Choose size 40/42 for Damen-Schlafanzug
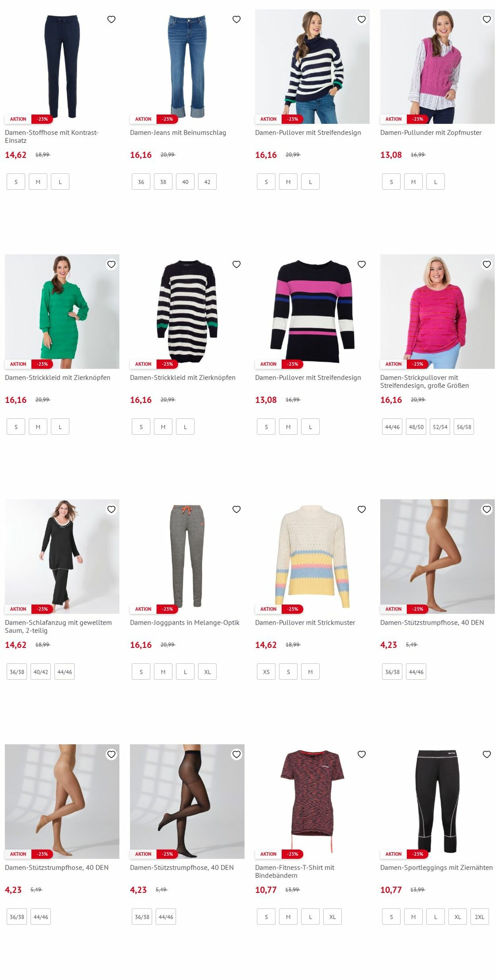 [41, 672]
